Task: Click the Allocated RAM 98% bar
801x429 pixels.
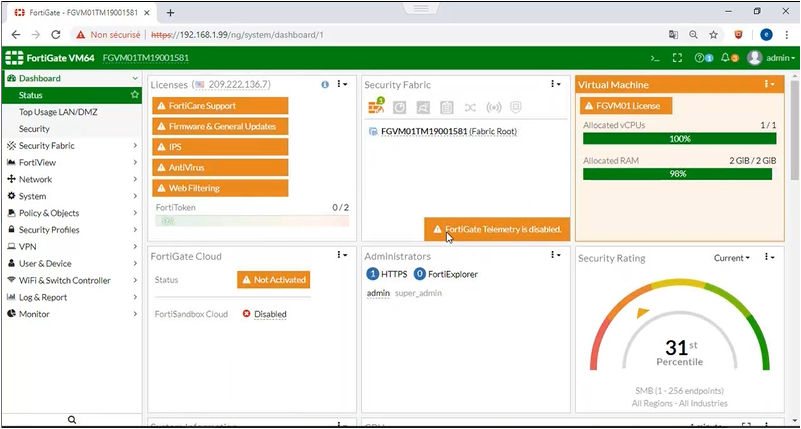Action: pos(678,174)
